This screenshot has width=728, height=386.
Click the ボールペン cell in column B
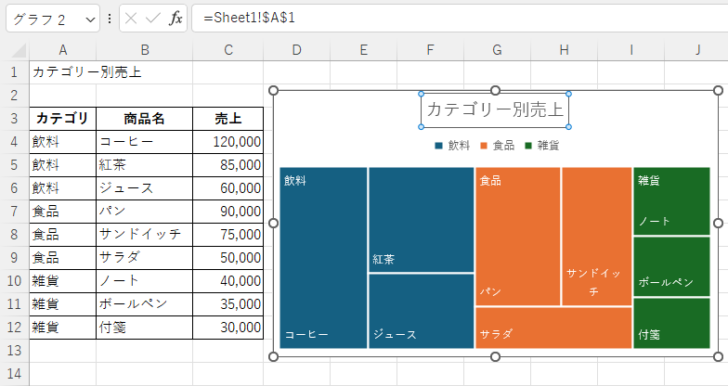click(144, 304)
